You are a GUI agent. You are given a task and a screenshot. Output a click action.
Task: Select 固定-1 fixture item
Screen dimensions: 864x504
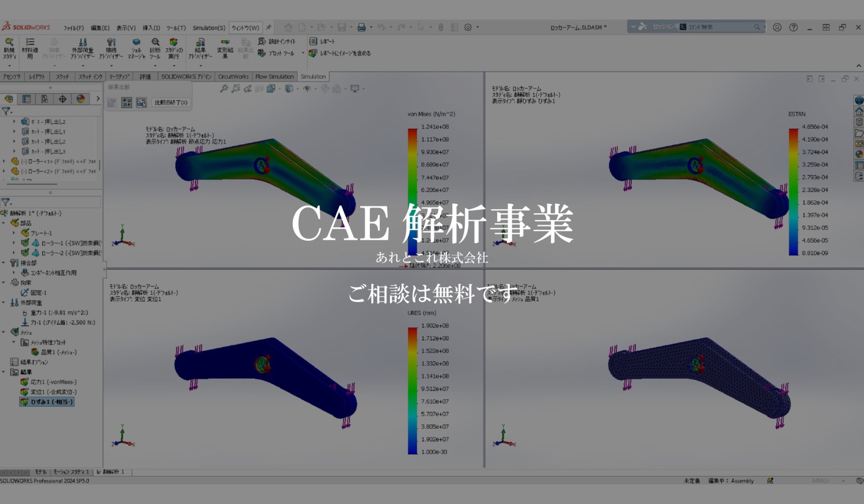(x=34, y=292)
